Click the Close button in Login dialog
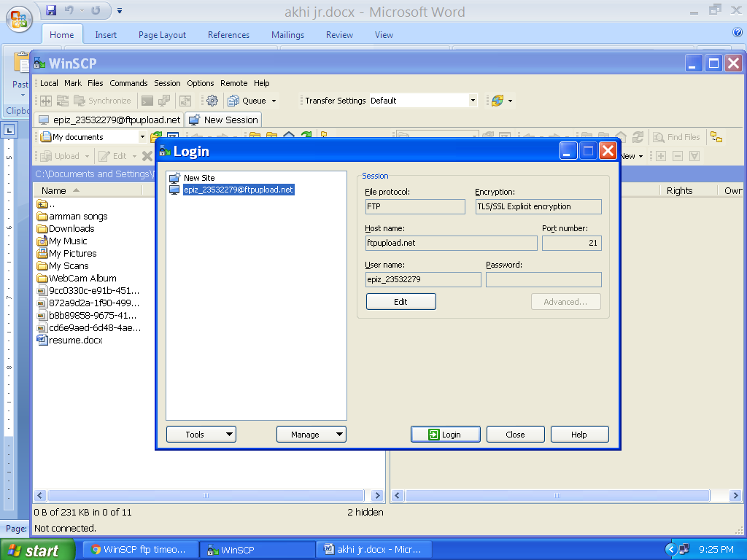 click(516, 435)
